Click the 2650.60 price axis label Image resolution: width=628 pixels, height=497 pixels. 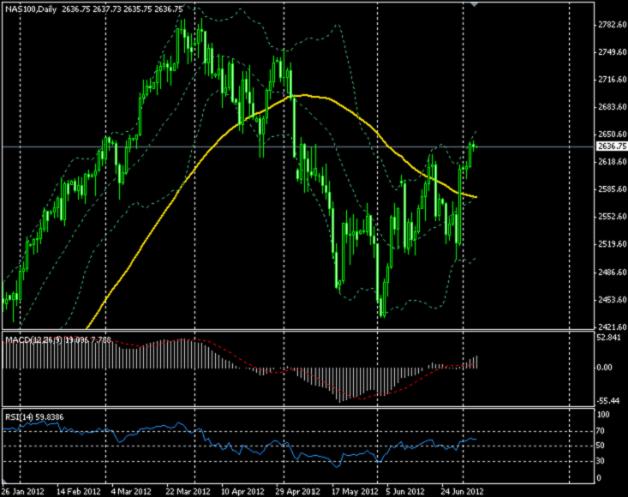tap(612, 134)
